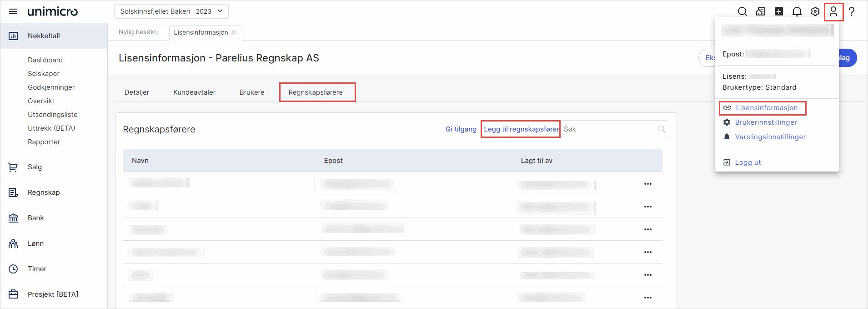The height and width of the screenshot is (309, 868).
Task: Click Legg til regnskapsfører link
Action: [x=521, y=129]
